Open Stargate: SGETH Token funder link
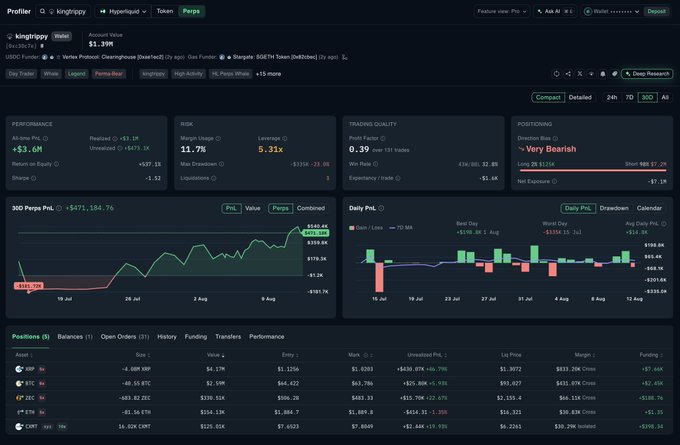Image resolution: width=680 pixels, height=445 pixels. coord(275,57)
